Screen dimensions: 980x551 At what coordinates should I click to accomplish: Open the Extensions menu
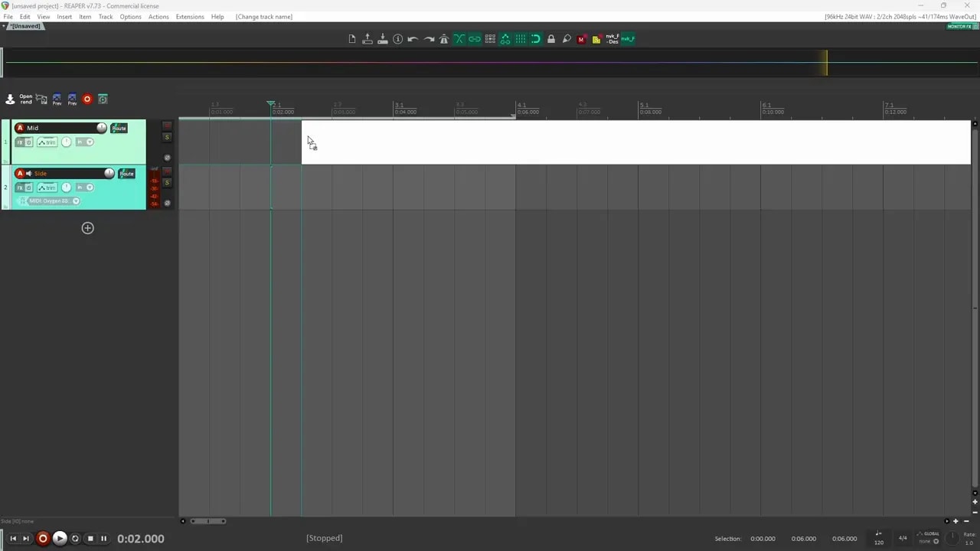190,17
